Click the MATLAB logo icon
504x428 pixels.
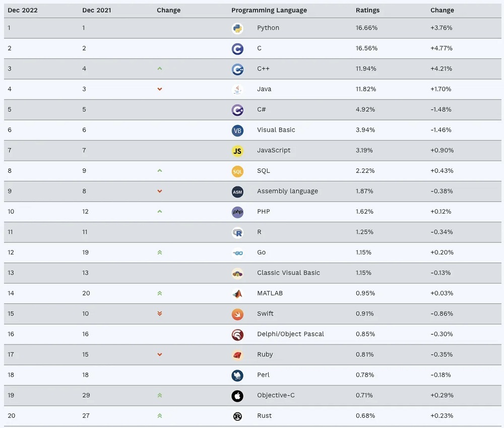click(237, 293)
